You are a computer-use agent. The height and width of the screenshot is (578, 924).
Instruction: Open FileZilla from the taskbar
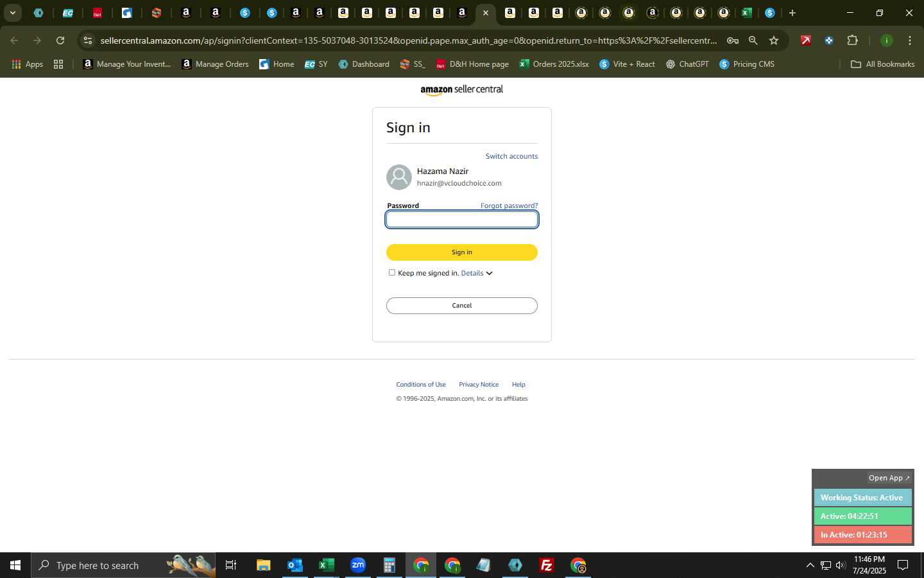[x=547, y=565]
